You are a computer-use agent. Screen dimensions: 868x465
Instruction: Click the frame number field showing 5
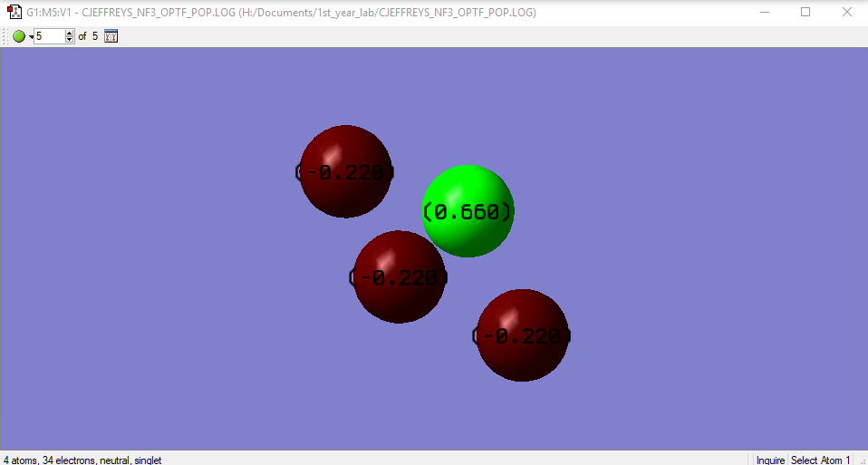coord(49,36)
